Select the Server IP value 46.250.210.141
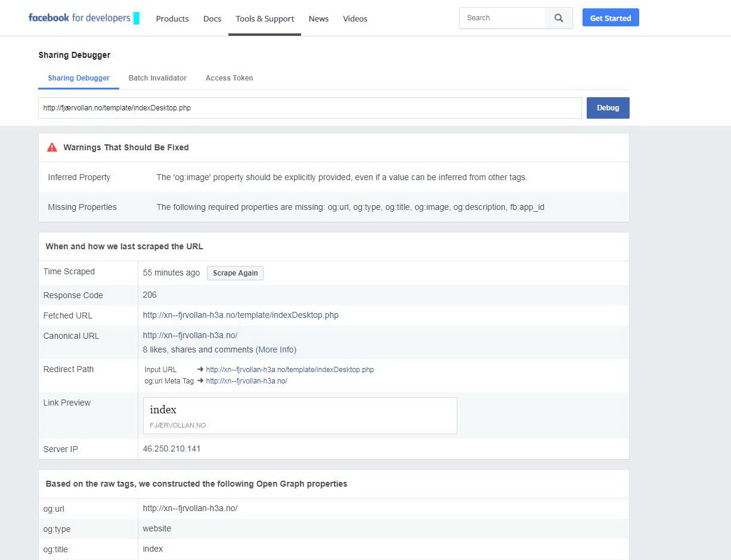The width and height of the screenshot is (731, 560). point(172,448)
